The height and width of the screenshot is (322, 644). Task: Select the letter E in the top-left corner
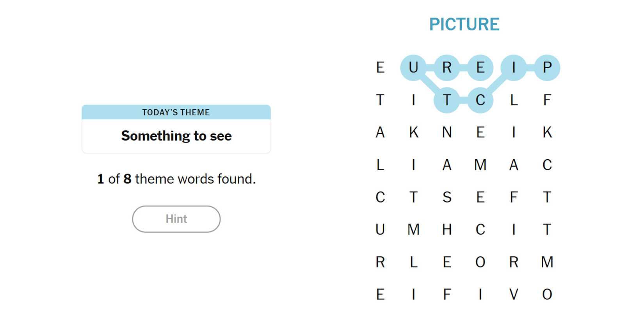380,68
